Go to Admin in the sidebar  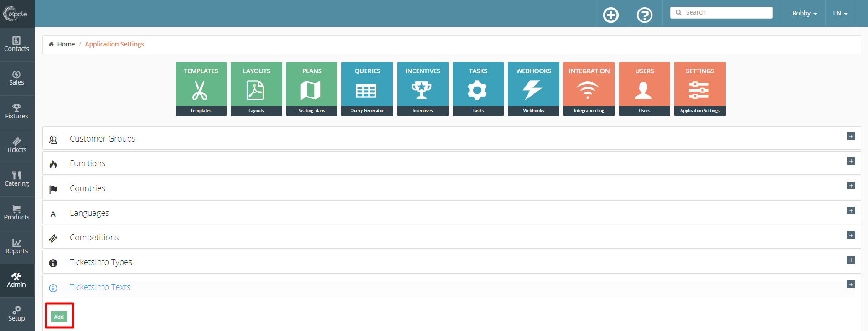17,280
